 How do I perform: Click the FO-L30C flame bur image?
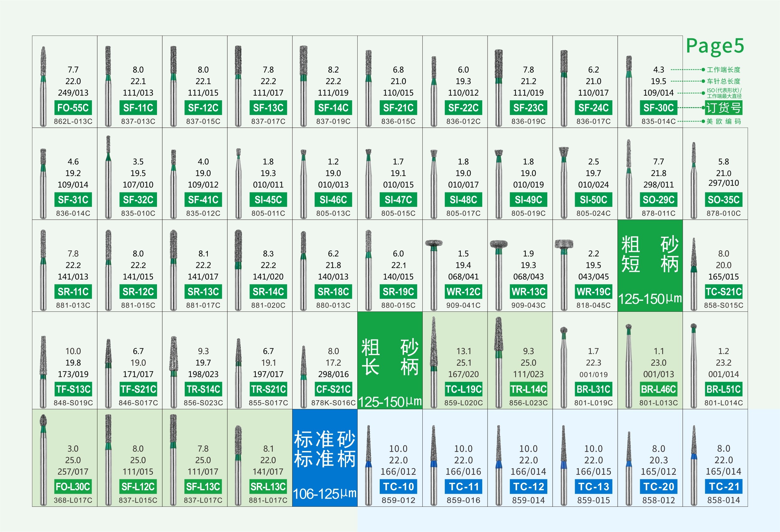coord(43,459)
